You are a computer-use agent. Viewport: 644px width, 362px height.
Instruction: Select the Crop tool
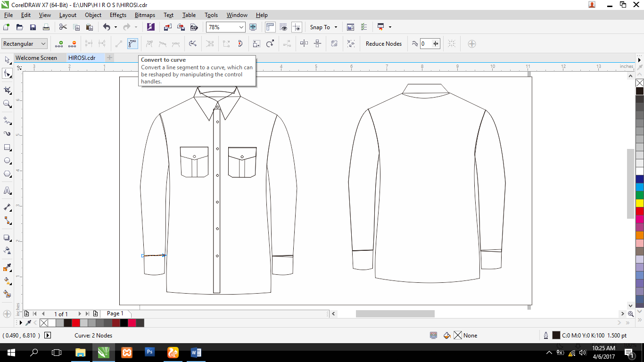(7, 90)
